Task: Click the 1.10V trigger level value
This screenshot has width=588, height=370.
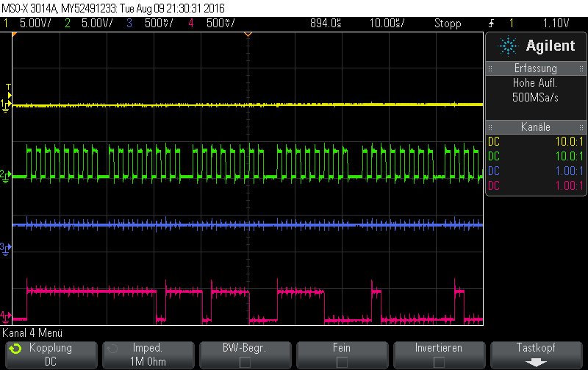Action: pyautogui.click(x=556, y=24)
